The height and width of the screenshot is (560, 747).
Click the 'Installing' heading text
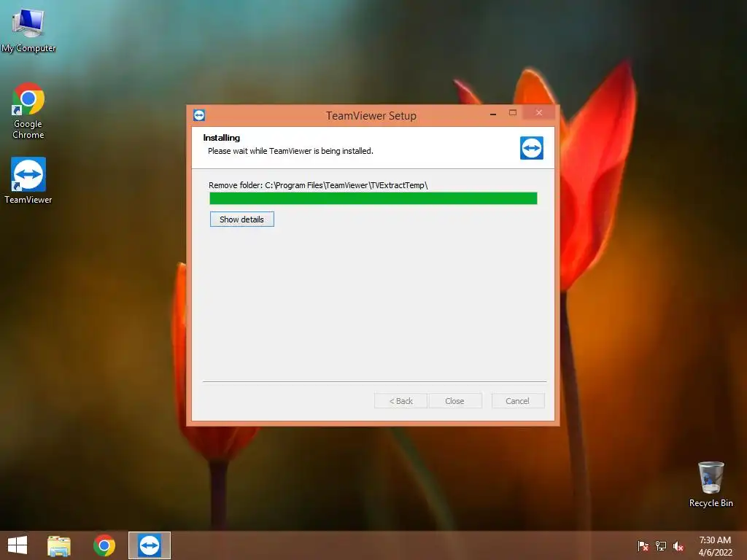click(x=222, y=138)
